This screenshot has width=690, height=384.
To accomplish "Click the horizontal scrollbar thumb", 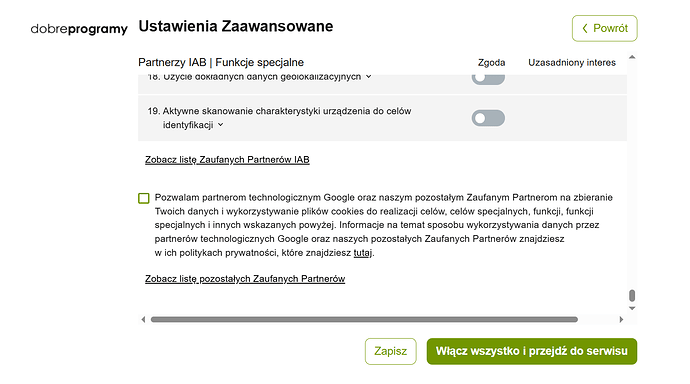I will tap(364, 319).
